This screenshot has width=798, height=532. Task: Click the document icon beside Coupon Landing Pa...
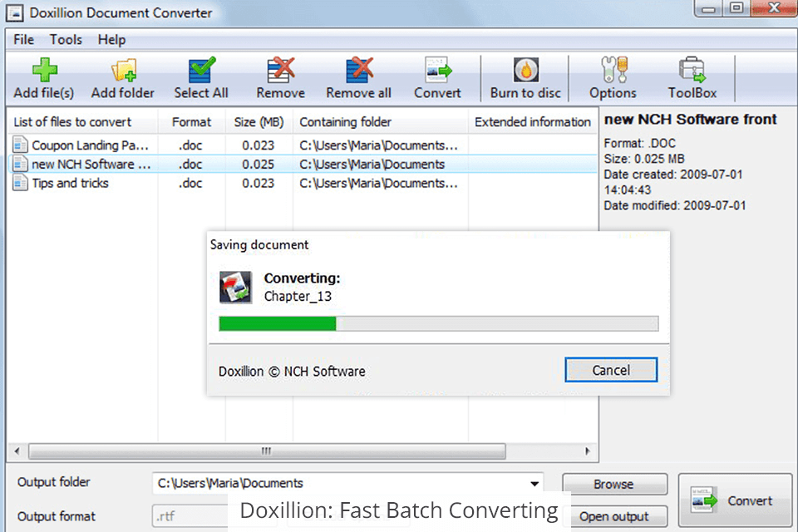coord(20,145)
